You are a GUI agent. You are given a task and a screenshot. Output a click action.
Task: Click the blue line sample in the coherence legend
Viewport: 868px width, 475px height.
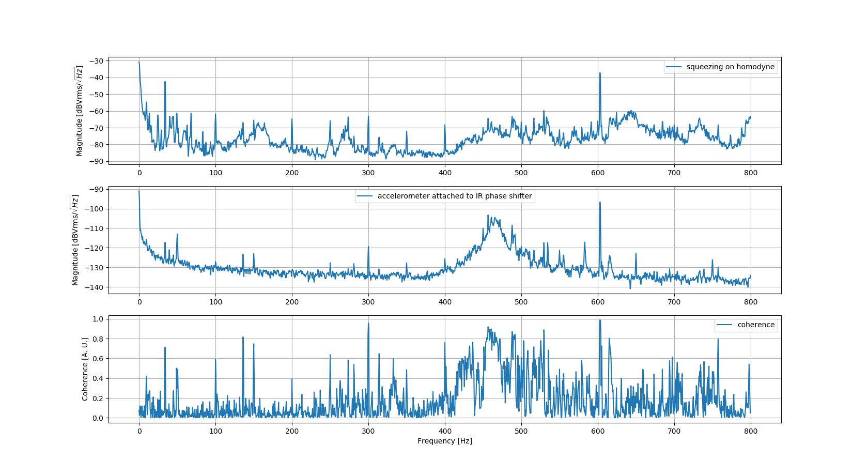725,325
